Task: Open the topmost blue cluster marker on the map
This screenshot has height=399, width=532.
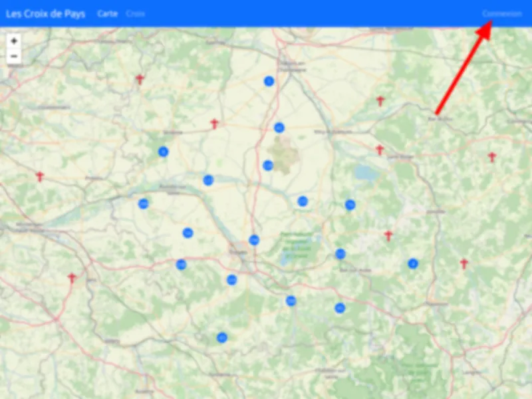Action: tap(269, 80)
